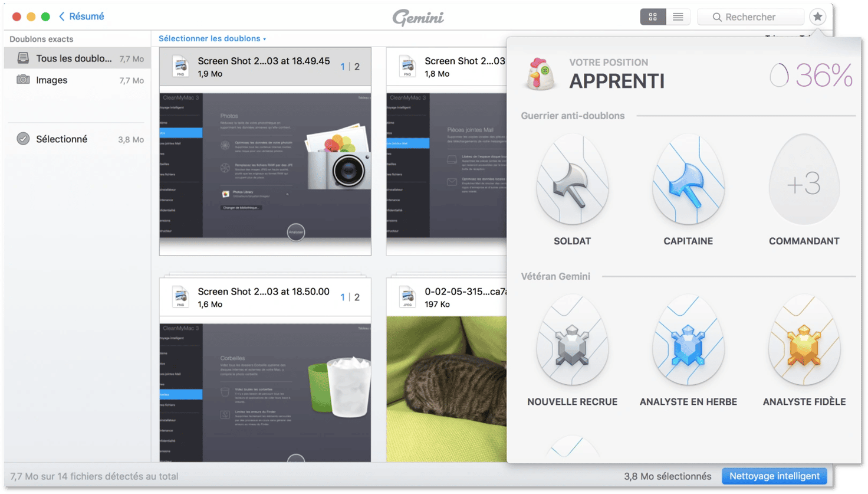Open achievements via star icon
Image resolution: width=868 pixels, height=494 pixels.
coord(817,17)
